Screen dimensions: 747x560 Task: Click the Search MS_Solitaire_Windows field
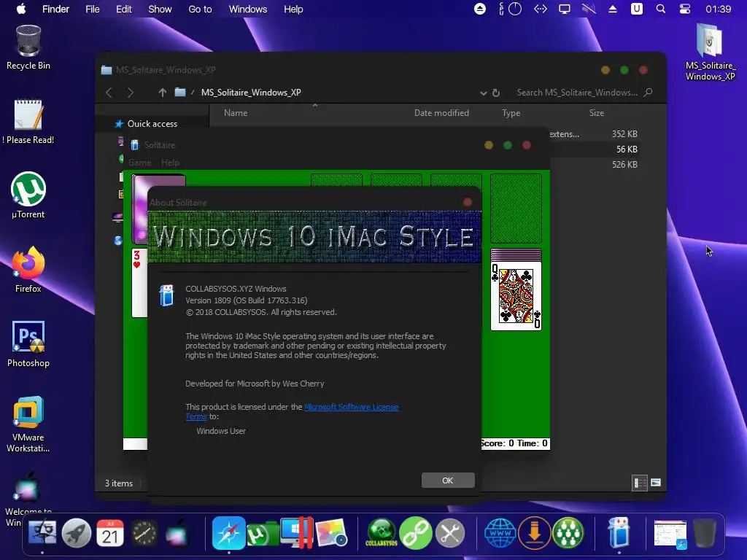(x=577, y=93)
